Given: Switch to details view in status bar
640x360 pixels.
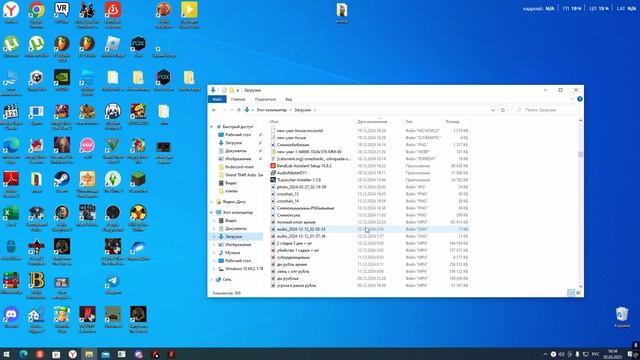Looking at the screenshot, I should pos(571,293).
